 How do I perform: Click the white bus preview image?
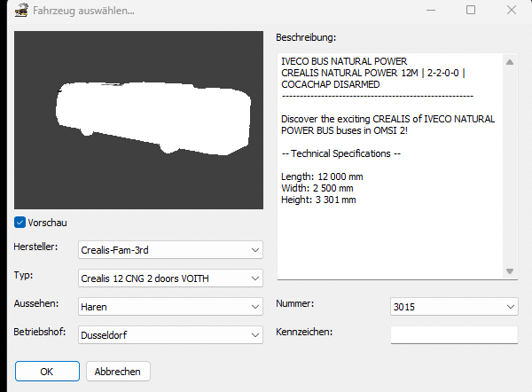[x=153, y=117]
